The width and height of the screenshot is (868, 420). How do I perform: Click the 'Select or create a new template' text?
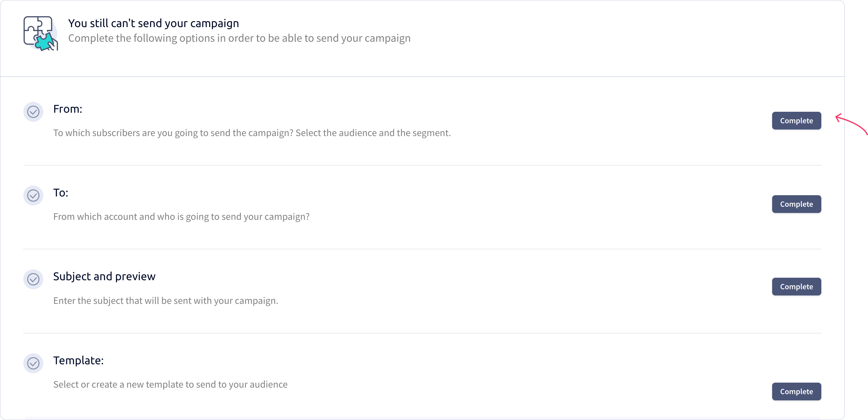[170, 384]
